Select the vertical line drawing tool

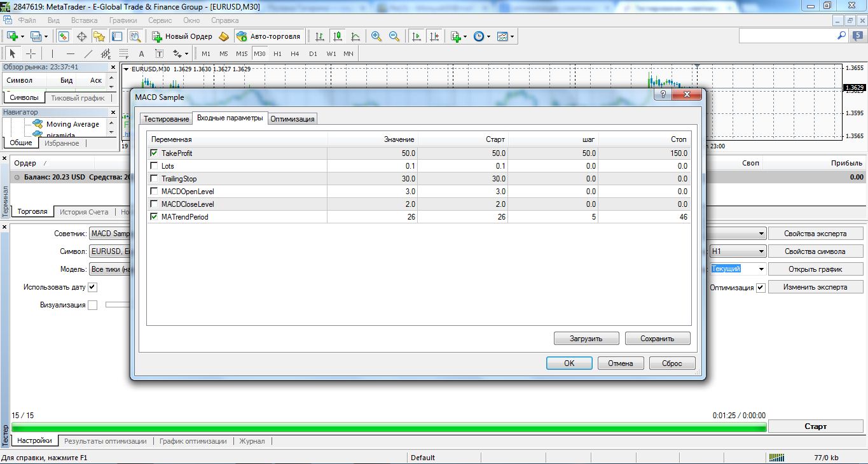click(x=53, y=53)
